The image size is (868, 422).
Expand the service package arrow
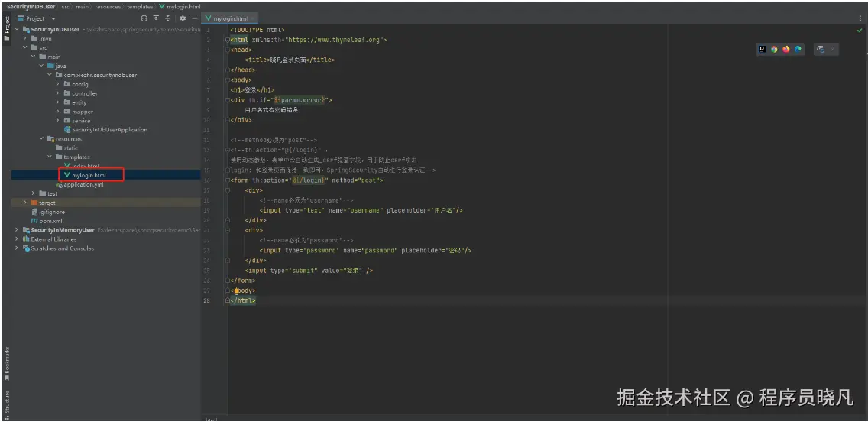point(57,121)
